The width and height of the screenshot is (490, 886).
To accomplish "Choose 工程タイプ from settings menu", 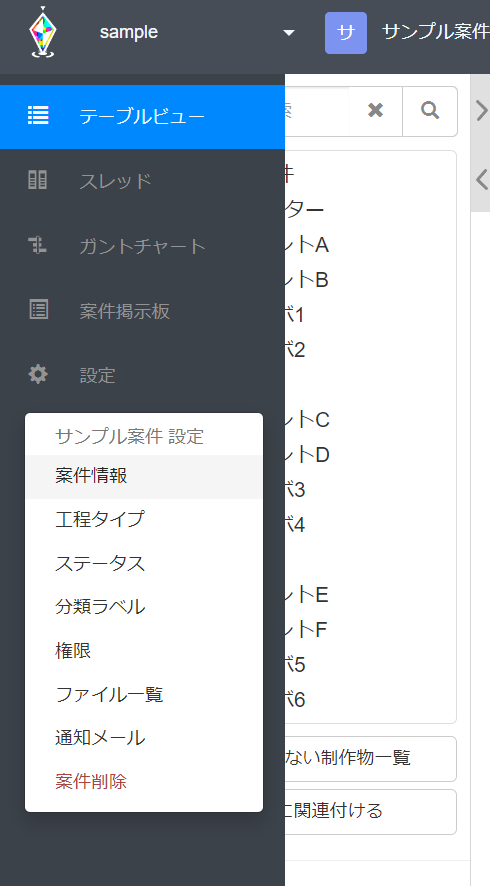I will pyautogui.click(x=144, y=519).
